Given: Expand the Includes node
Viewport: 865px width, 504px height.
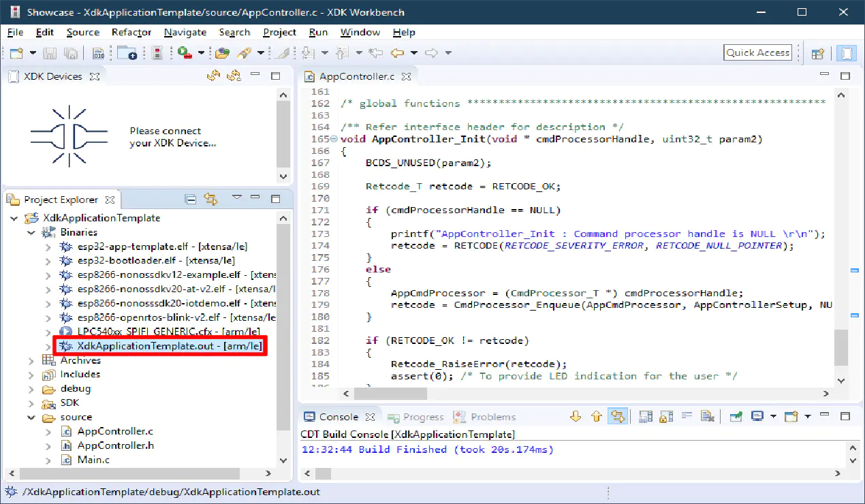Looking at the screenshot, I should [31, 375].
